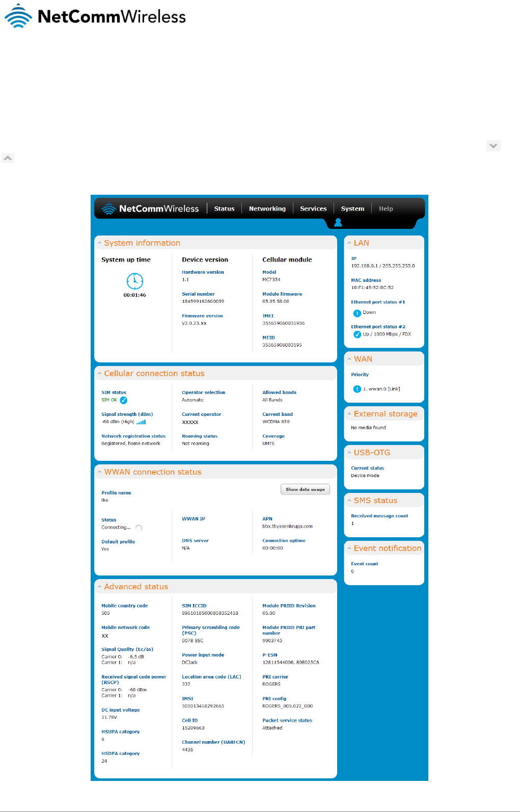
Task: Collapse the Event notification panel
Action: [349, 548]
